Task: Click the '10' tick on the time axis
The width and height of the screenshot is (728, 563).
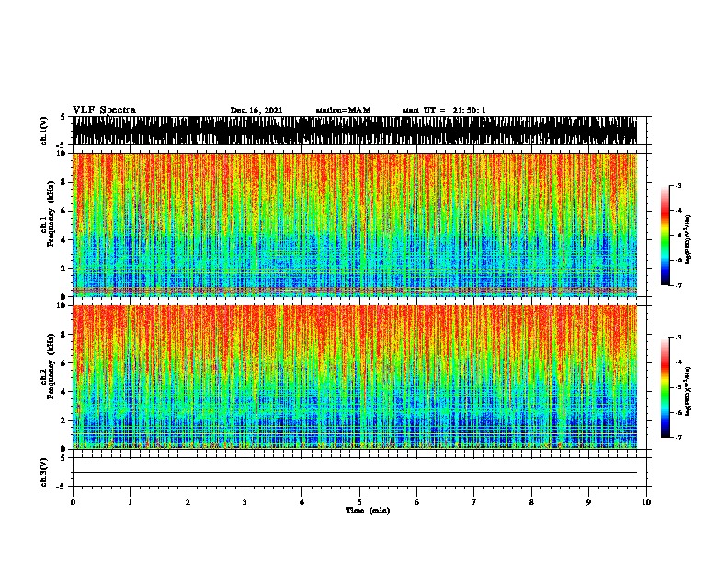Action: (x=646, y=502)
